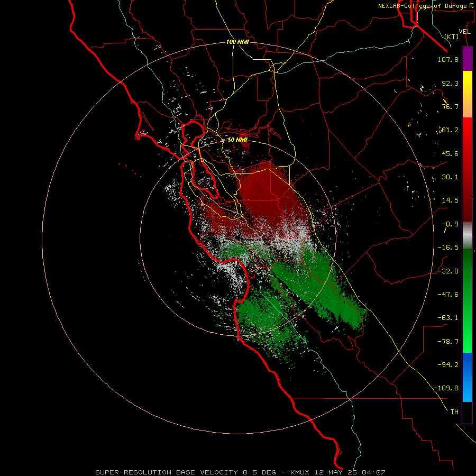
Task: Click the [KT] units label
Action: click(452, 36)
